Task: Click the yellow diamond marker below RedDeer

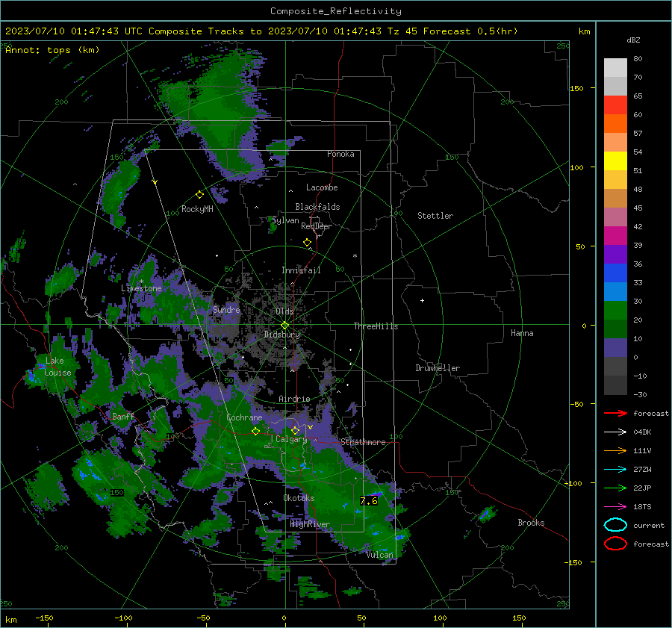Action: [307, 243]
